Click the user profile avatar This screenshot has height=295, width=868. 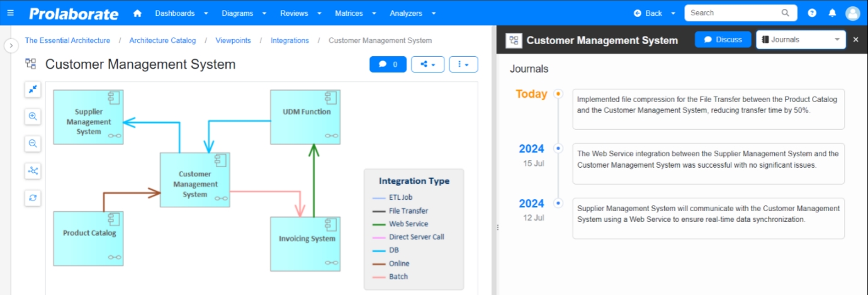852,13
